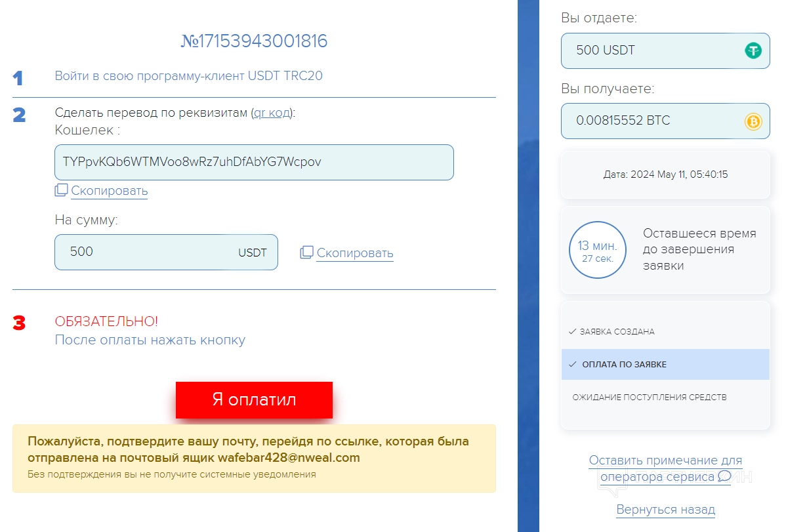This screenshot has width=786, height=532.
Task: Open the qr код link
Action: (272, 113)
